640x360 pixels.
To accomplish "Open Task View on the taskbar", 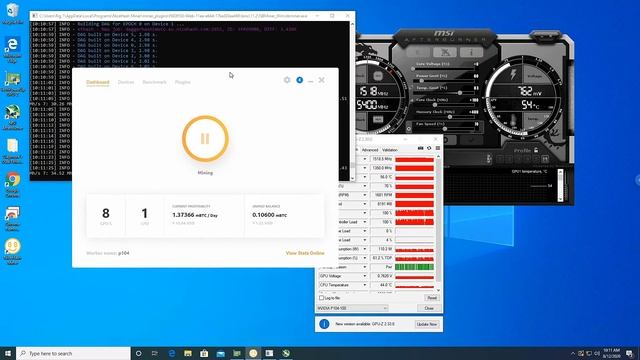I will (x=155, y=353).
